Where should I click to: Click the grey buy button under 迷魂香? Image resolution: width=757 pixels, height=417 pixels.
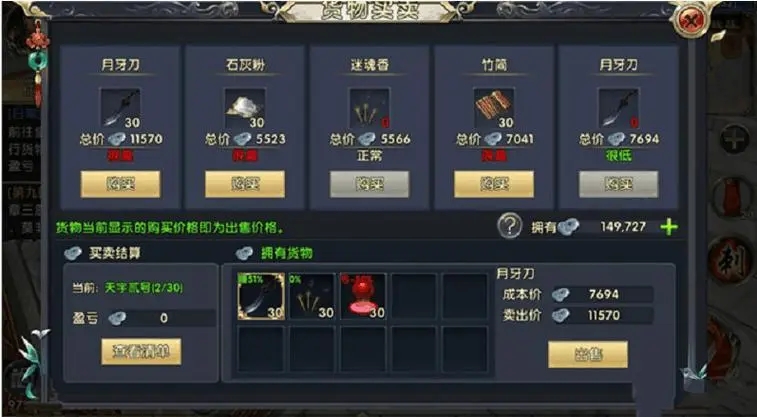point(369,184)
